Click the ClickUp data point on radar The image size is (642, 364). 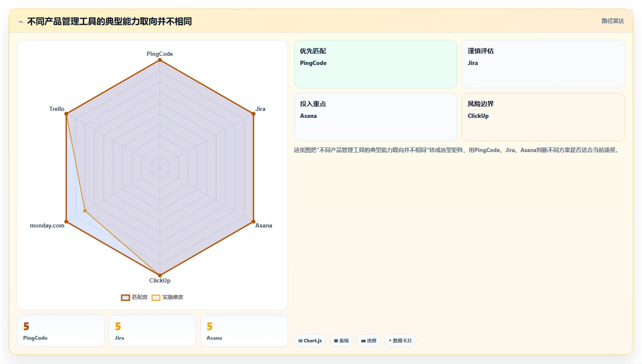point(160,275)
